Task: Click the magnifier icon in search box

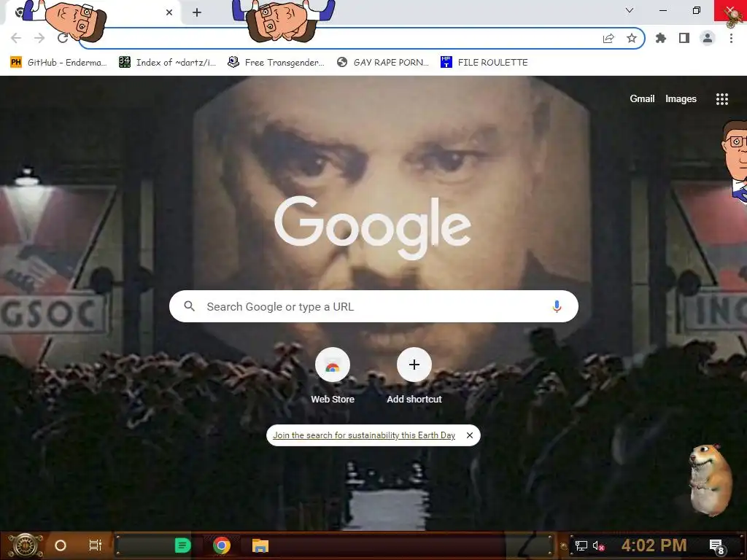Action: tap(189, 306)
